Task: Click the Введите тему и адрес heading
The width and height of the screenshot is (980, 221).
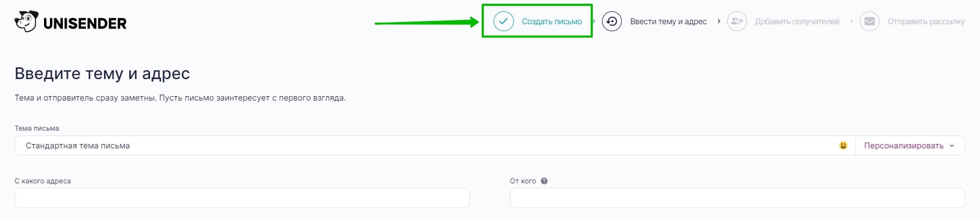Action: pyautogui.click(x=102, y=74)
